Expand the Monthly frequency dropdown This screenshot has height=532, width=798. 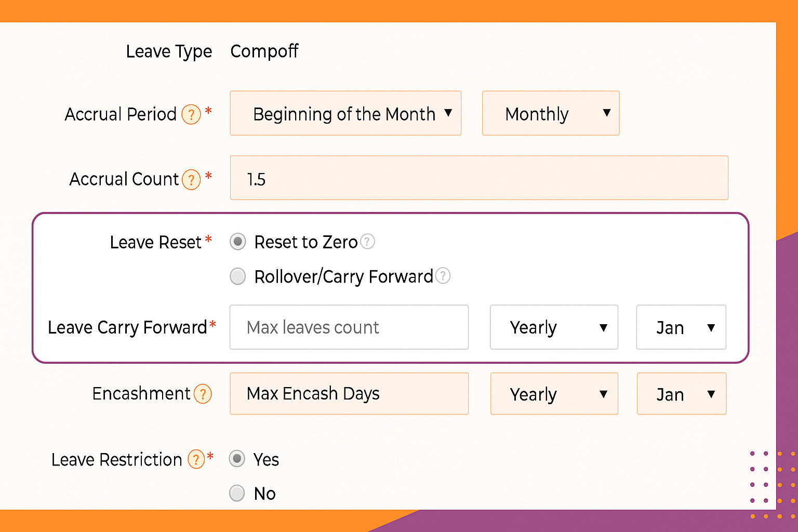pyautogui.click(x=551, y=113)
